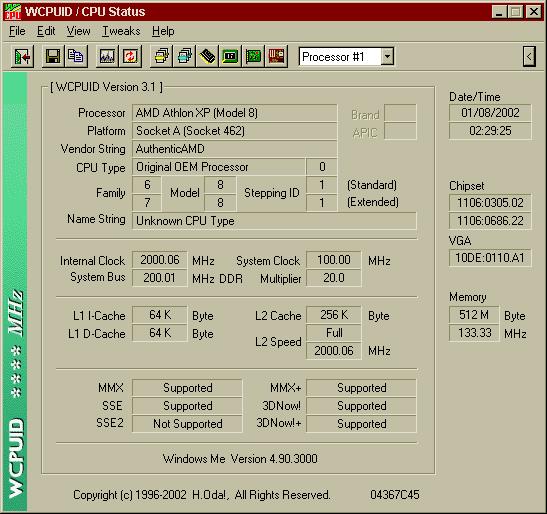The width and height of the screenshot is (547, 514).
Task: Click the L2 Speed 2000.06 MHz value
Action: [334, 351]
